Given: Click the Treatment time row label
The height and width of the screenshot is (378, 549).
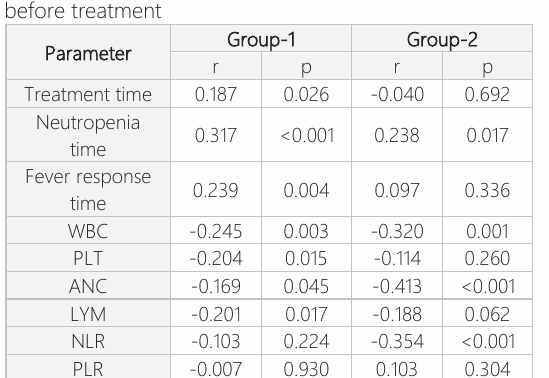Looking at the screenshot, I should tap(88, 94).
